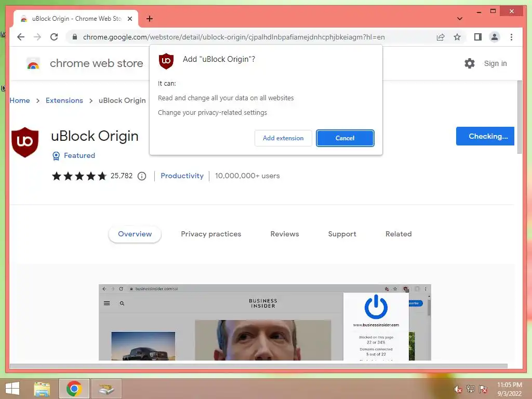Open the Productivity category link

[x=182, y=176]
